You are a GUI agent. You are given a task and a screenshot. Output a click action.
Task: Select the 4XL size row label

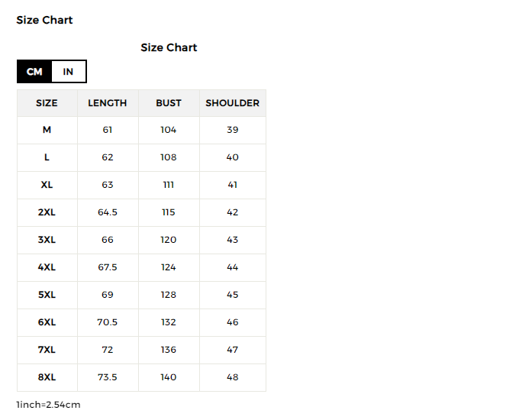pyautogui.click(x=47, y=267)
